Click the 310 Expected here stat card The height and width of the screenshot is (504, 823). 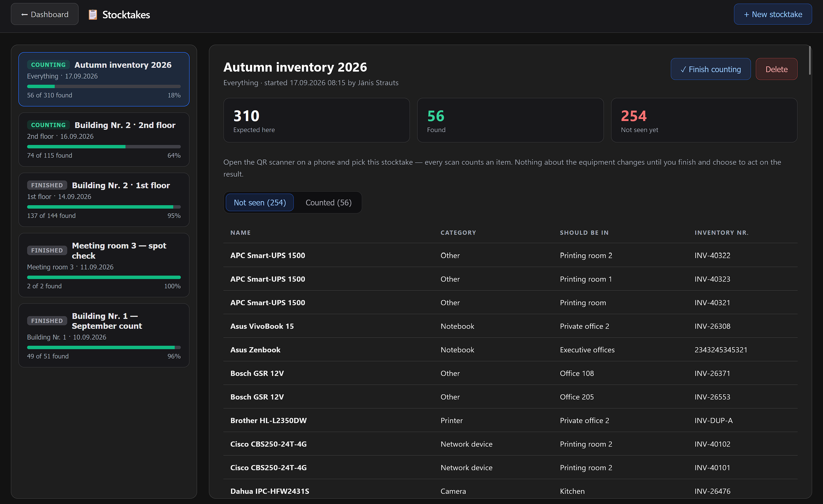point(316,120)
